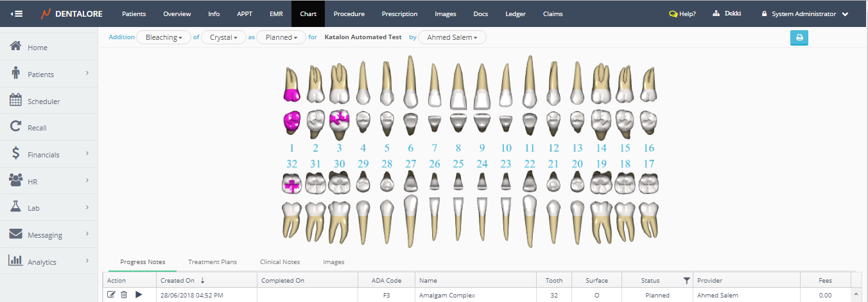Click the print chart icon
The height and width of the screenshot is (302, 868).
799,38
